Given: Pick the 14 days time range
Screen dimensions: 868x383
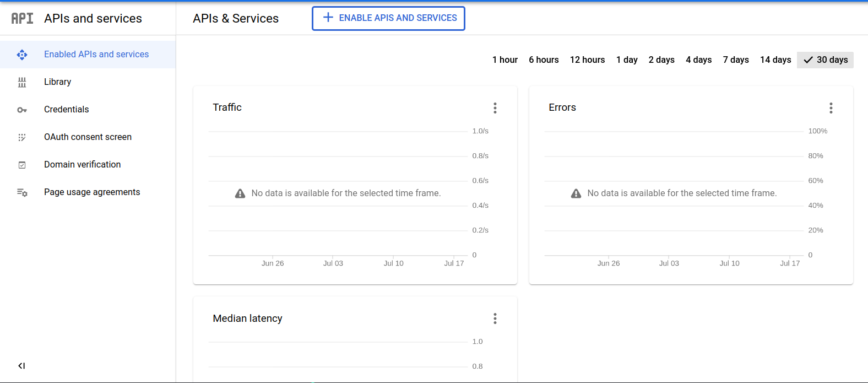Looking at the screenshot, I should pos(775,60).
